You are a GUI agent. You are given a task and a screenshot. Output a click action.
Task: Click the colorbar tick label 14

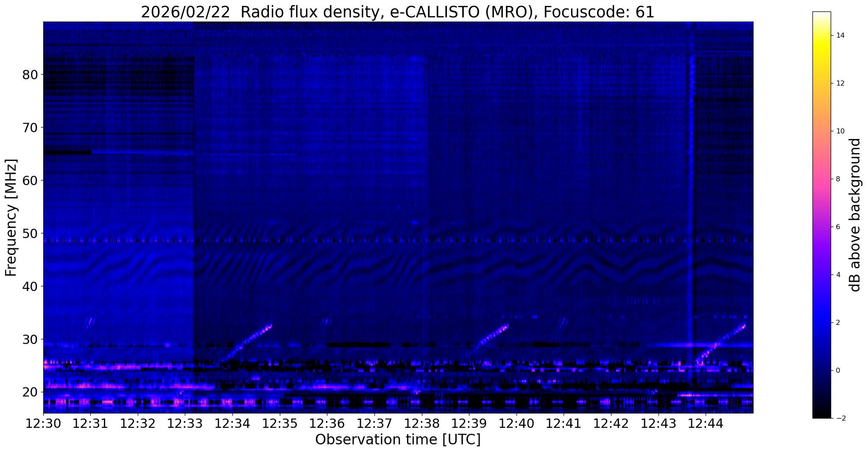point(840,36)
